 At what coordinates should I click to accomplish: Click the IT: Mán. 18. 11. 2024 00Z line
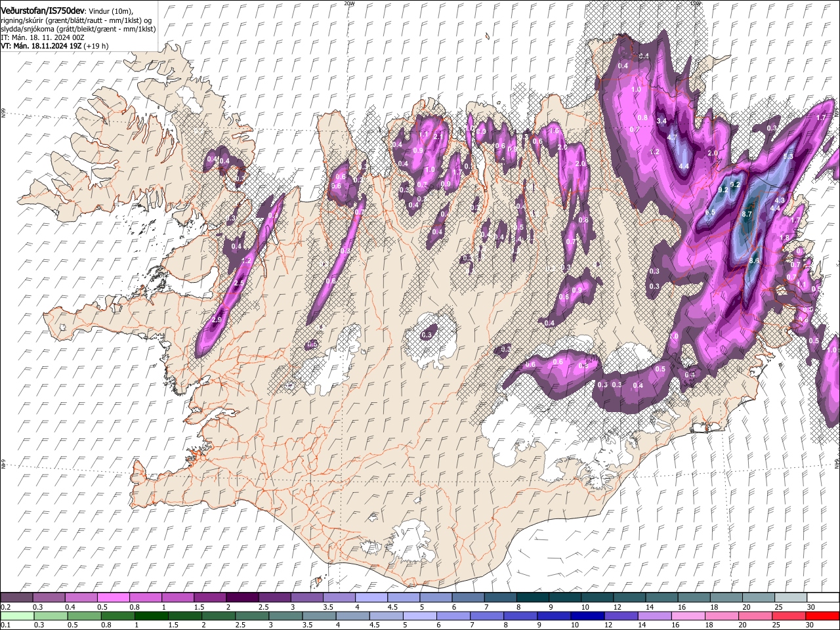(x=43, y=37)
